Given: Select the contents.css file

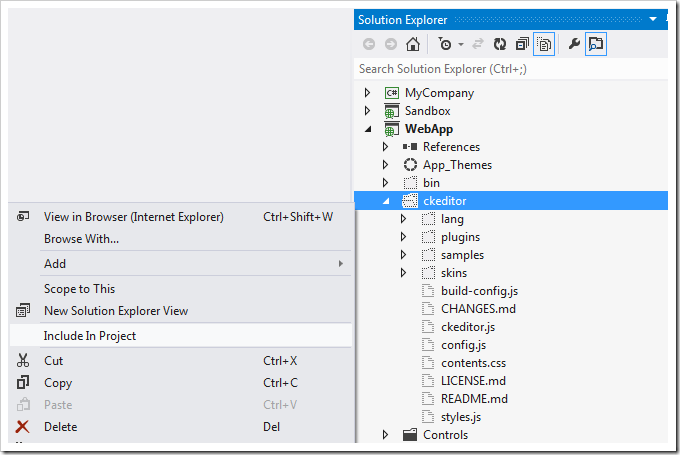Looking at the screenshot, I should (473, 363).
